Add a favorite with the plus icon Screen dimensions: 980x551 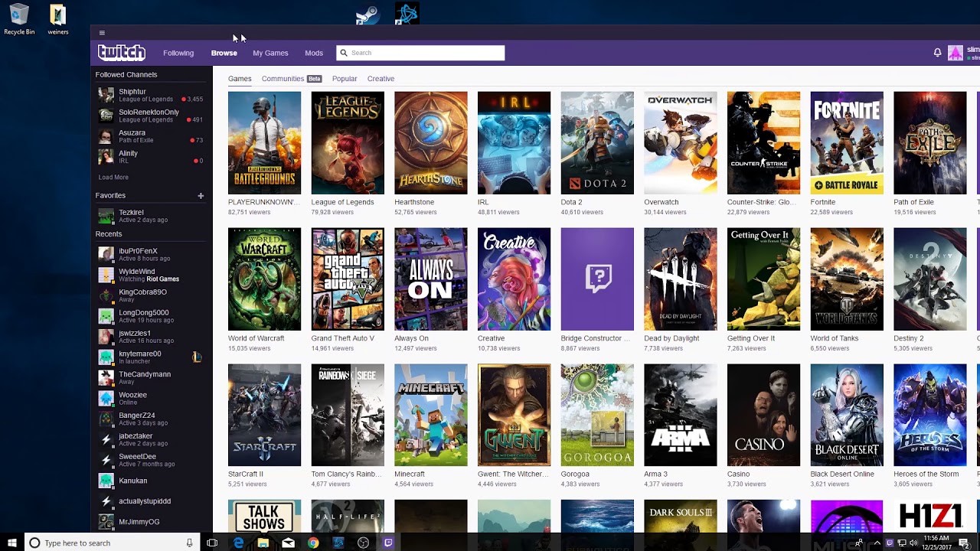pyautogui.click(x=201, y=196)
